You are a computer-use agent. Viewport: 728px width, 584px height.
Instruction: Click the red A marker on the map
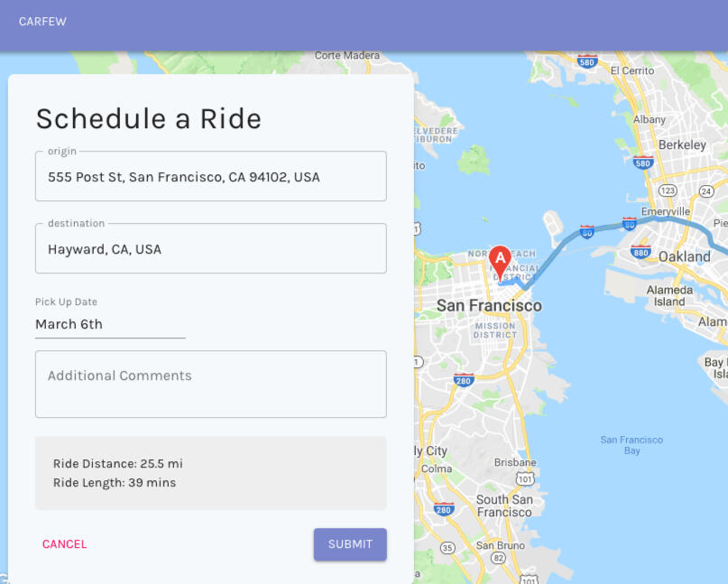point(500,261)
